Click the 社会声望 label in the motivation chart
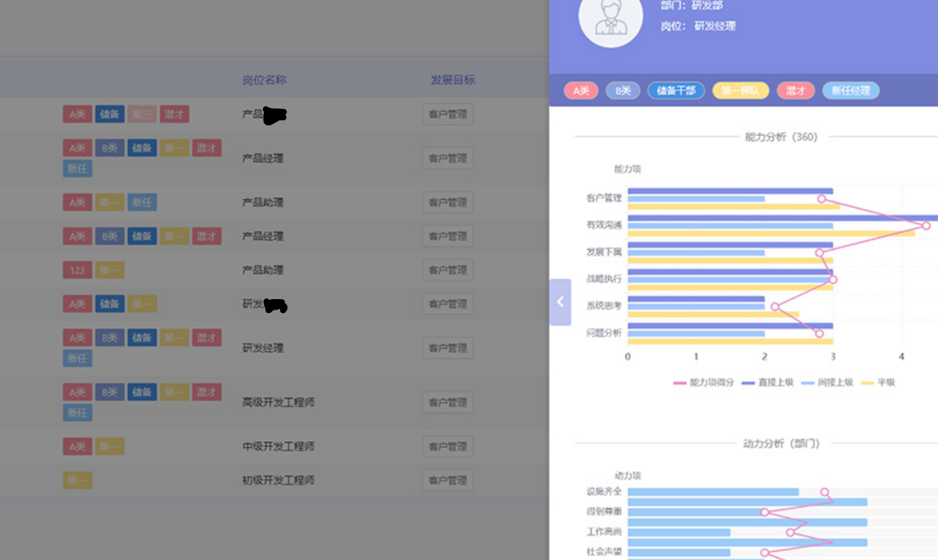 604,551
